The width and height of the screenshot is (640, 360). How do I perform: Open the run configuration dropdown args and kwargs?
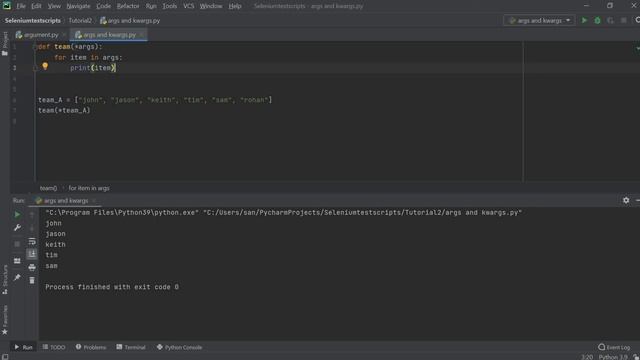pos(539,20)
